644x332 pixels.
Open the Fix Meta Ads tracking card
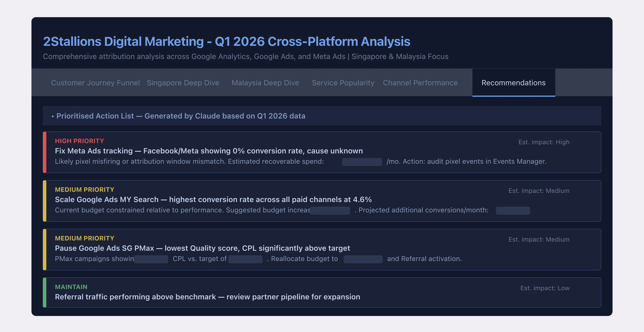tap(209, 151)
